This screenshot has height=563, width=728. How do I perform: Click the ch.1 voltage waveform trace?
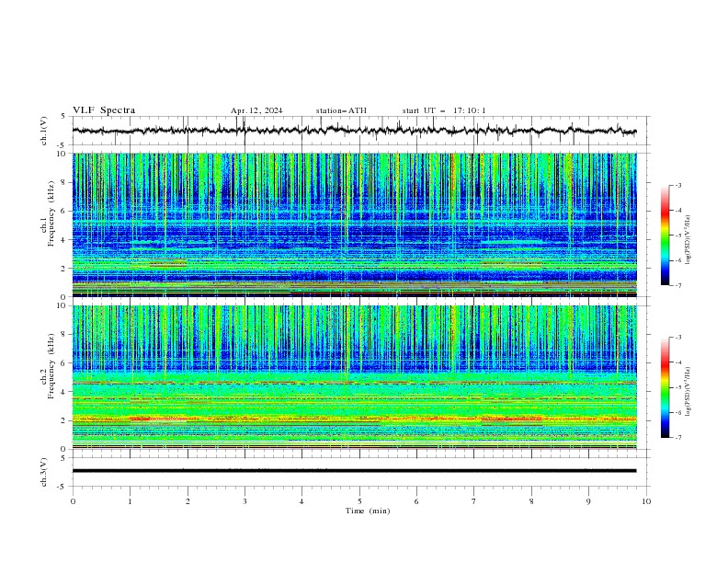[x=354, y=131]
